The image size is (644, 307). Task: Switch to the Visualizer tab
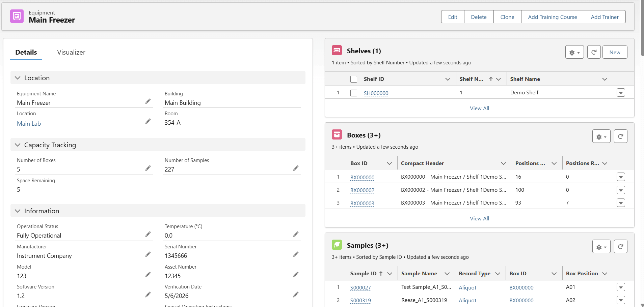tap(71, 52)
